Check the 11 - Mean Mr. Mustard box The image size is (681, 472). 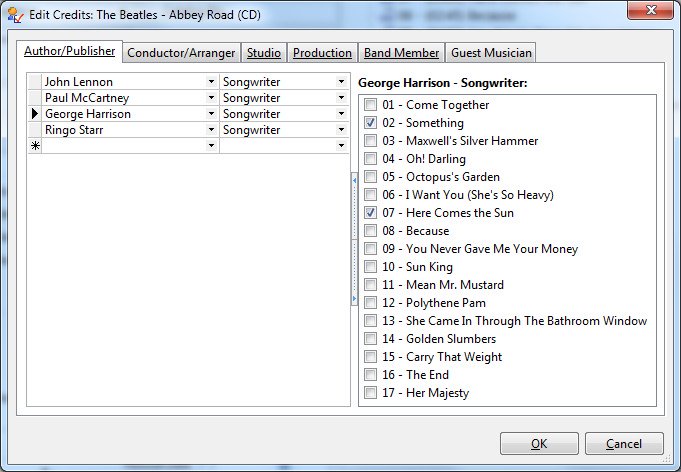point(370,285)
